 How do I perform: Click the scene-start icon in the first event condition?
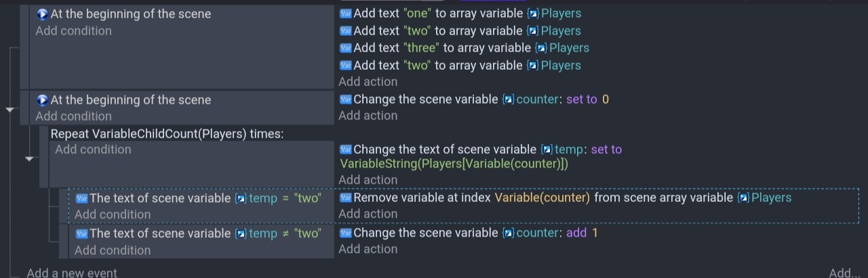pos(42,14)
